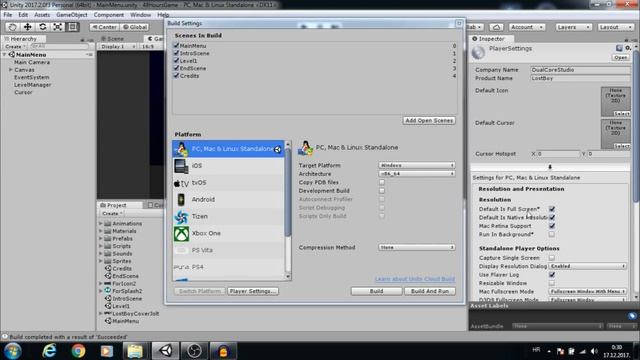Screen dimensions: 640x360
Task: Select iOS platform icon in list
Action: [x=181, y=166]
